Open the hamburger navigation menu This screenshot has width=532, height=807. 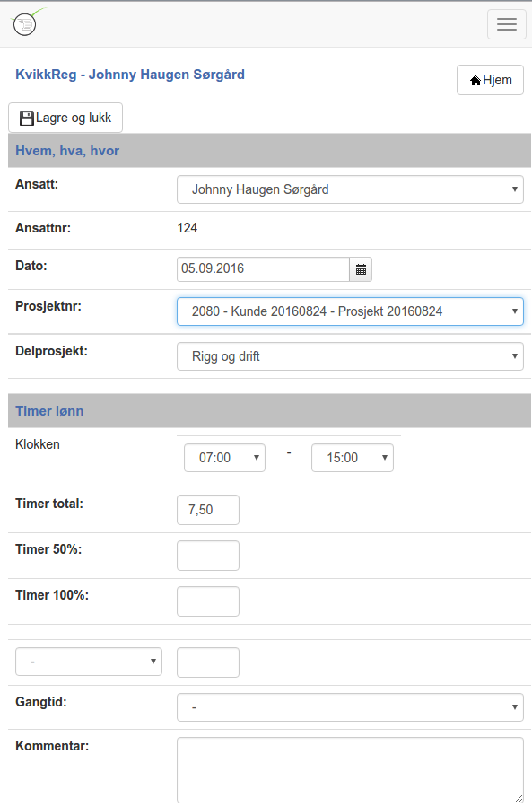[507, 24]
